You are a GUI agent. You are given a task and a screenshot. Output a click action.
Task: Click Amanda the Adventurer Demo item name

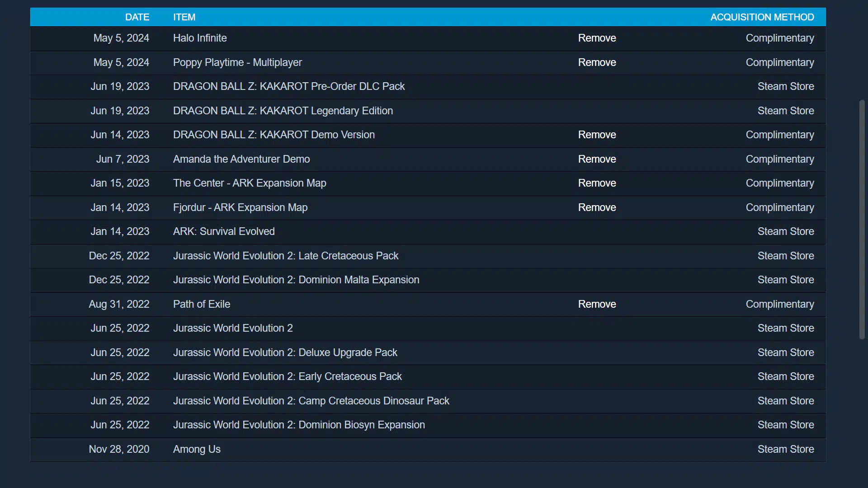coord(241,159)
